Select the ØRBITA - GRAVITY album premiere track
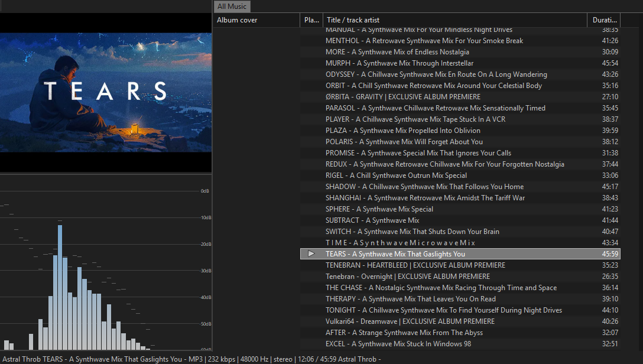Image resolution: width=643 pixels, height=364 pixels. [402, 97]
